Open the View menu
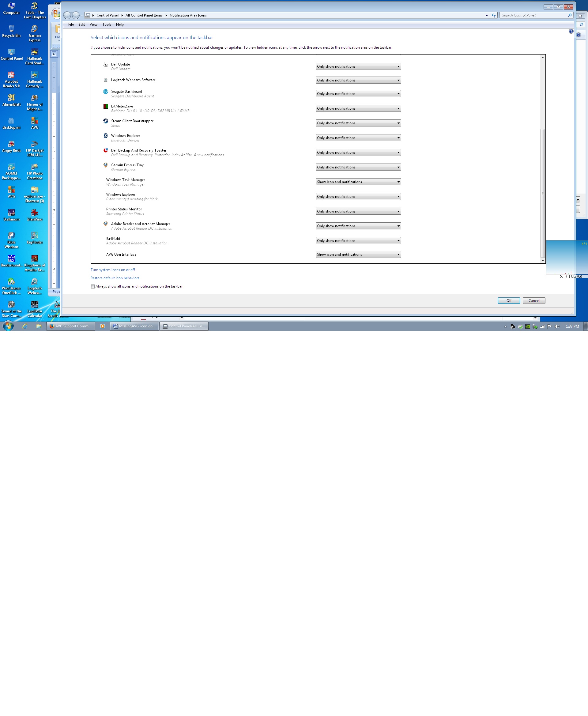The height and width of the screenshot is (716, 588). [x=93, y=24]
